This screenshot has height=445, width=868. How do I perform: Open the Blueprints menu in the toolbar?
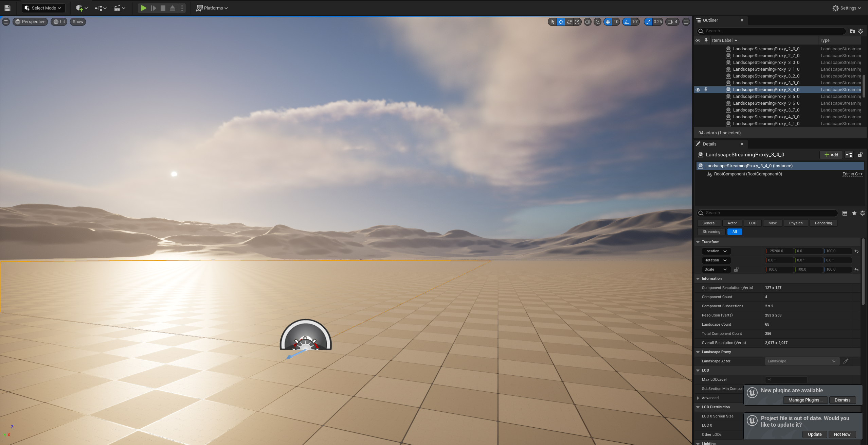(x=101, y=8)
